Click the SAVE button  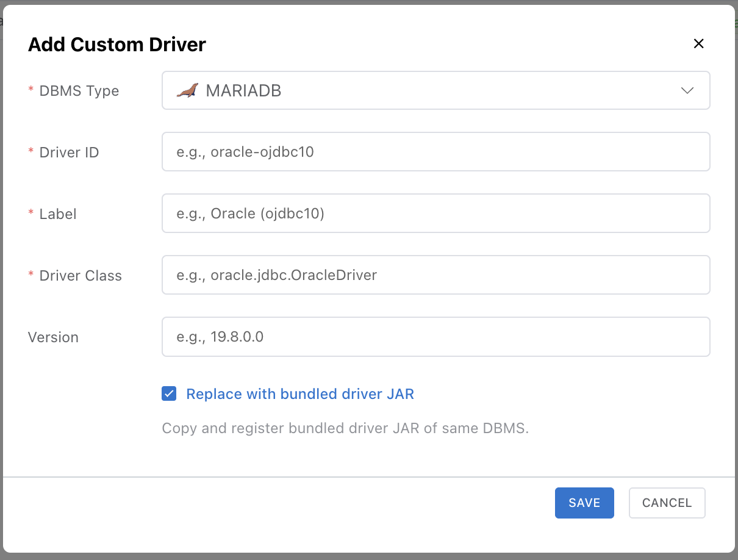pos(584,503)
